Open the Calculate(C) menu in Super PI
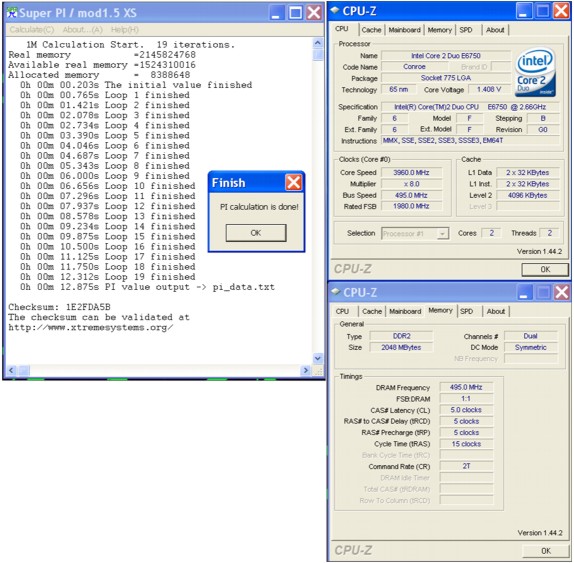574x563 pixels. pyautogui.click(x=32, y=30)
